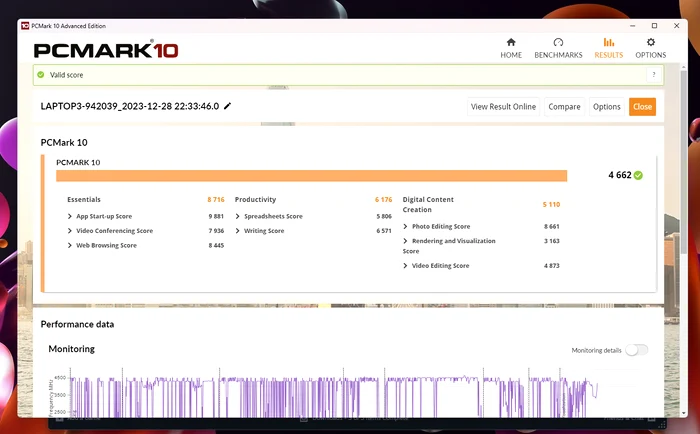Open the OPTIONS gear section

point(650,48)
